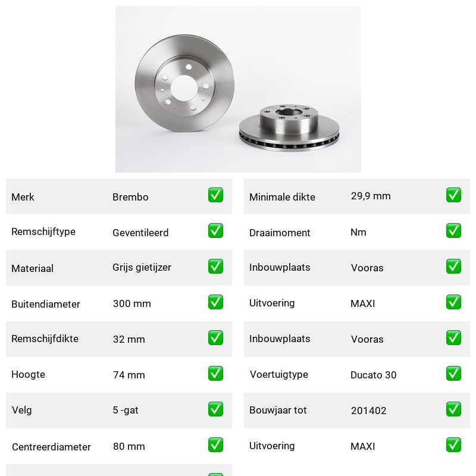Click the checkmark beside Voertuigtype Ducato 30
476x476 pixels.
(x=453, y=374)
